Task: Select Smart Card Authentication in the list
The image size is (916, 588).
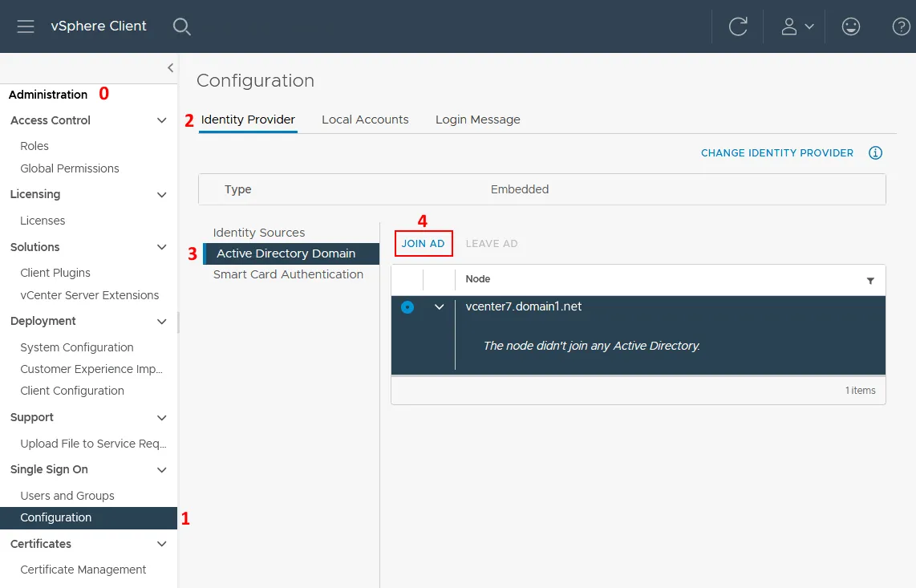Action: coord(288,274)
